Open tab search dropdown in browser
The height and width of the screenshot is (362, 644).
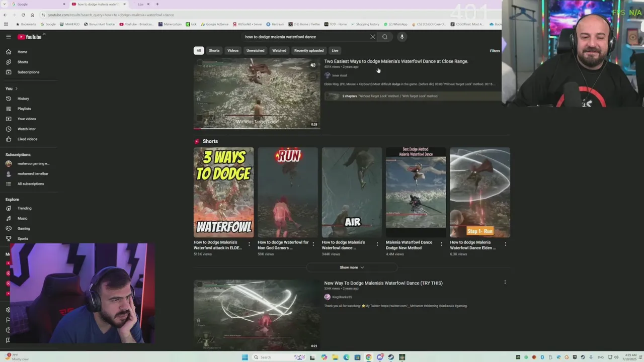pos(6,4)
